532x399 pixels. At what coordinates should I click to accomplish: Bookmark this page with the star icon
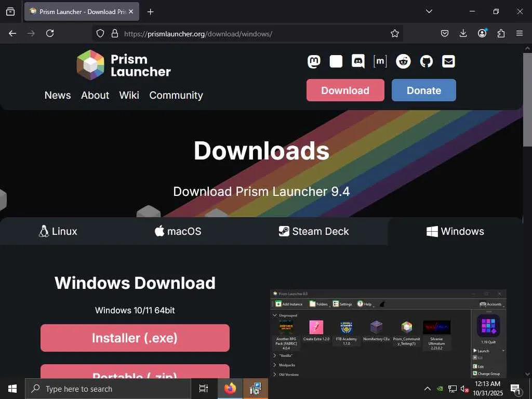(395, 33)
